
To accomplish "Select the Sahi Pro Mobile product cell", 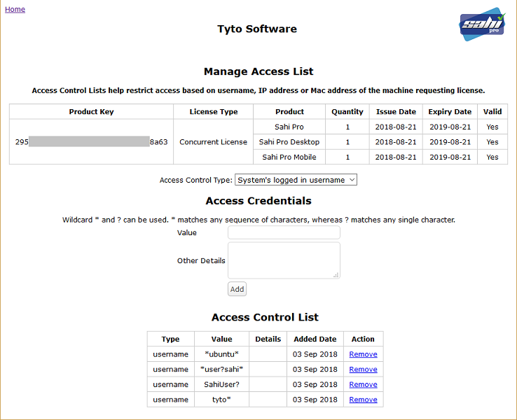I will pos(289,157).
